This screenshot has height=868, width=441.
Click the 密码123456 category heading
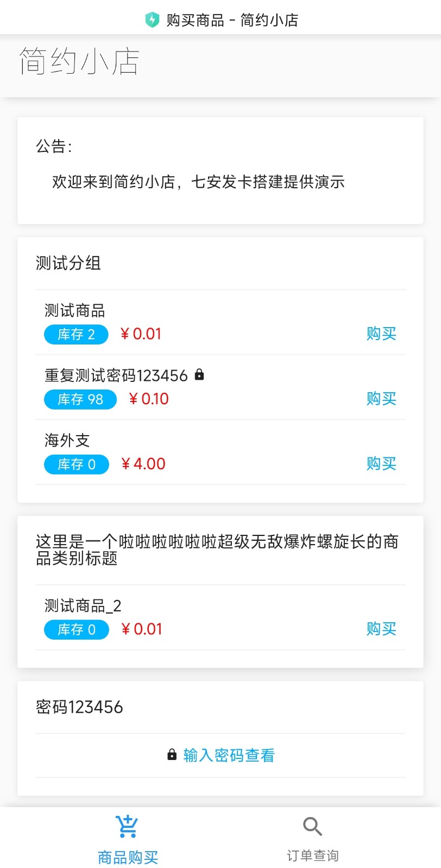(x=79, y=707)
